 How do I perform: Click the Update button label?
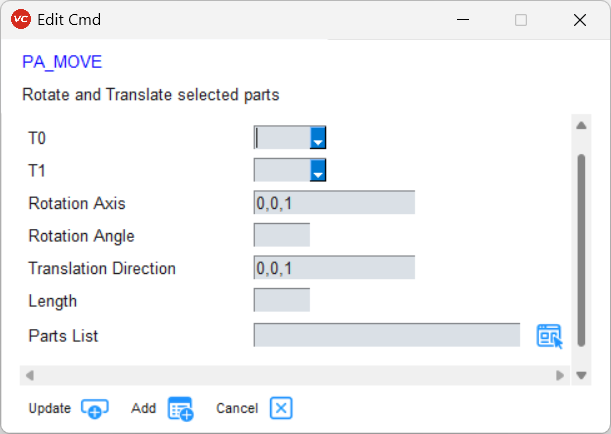[50, 408]
